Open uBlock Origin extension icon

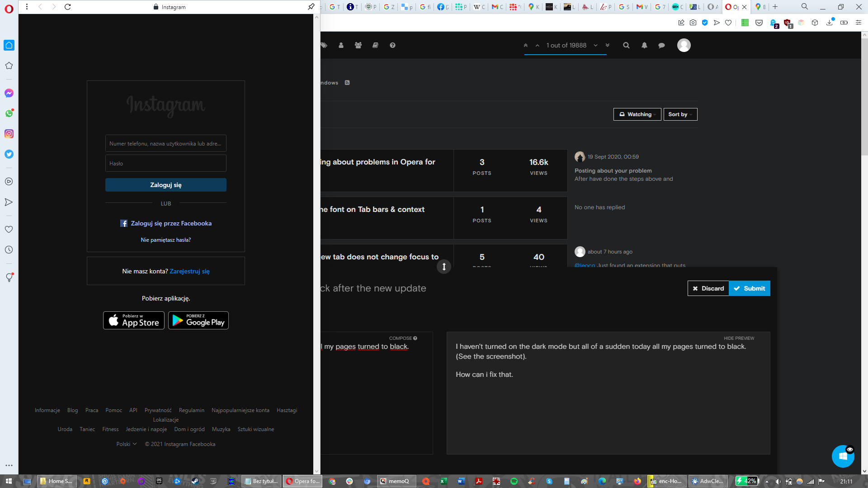pyautogui.click(x=788, y=23)
